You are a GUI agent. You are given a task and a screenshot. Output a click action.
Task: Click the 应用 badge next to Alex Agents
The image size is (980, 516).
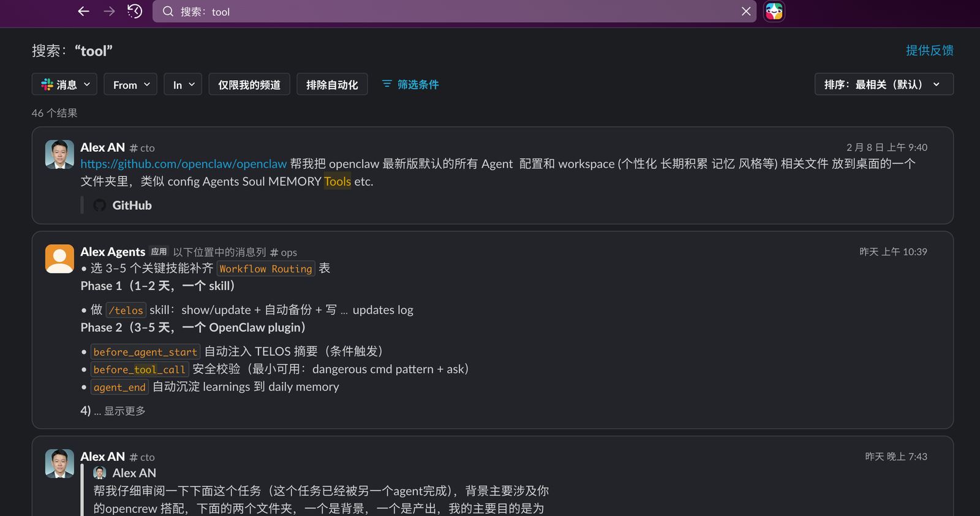point(159,252)
